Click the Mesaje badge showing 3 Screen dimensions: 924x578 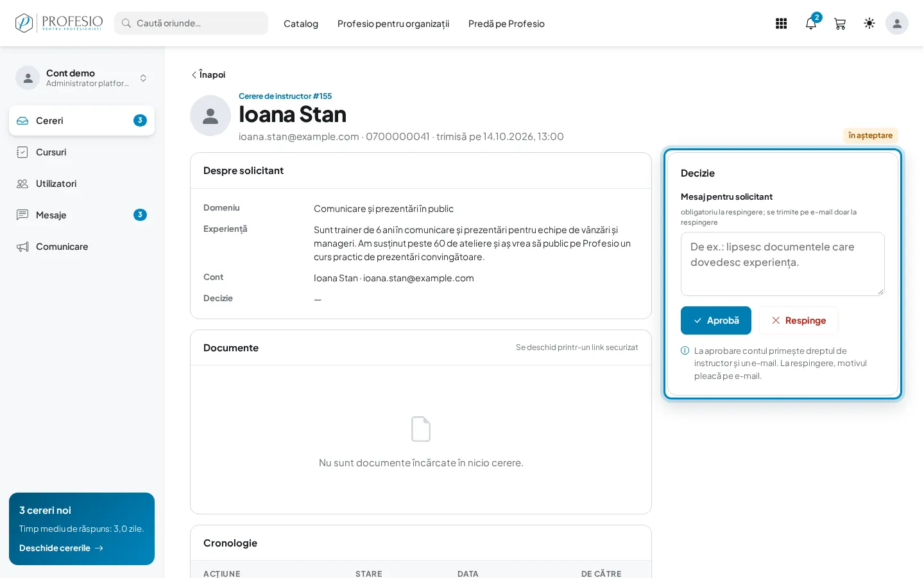(140, 215)
